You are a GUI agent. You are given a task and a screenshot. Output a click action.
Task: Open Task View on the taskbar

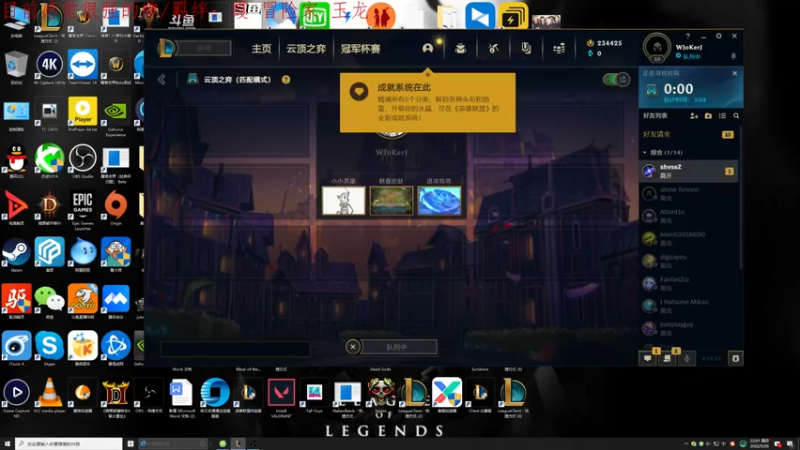(131, 444)
